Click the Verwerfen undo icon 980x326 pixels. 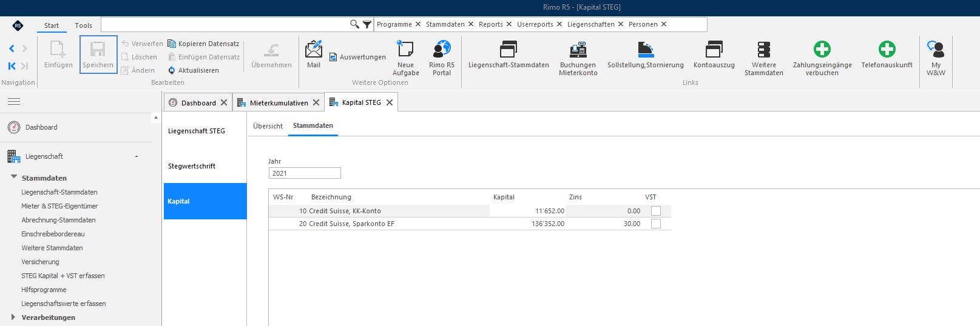(x=126, y=44)
